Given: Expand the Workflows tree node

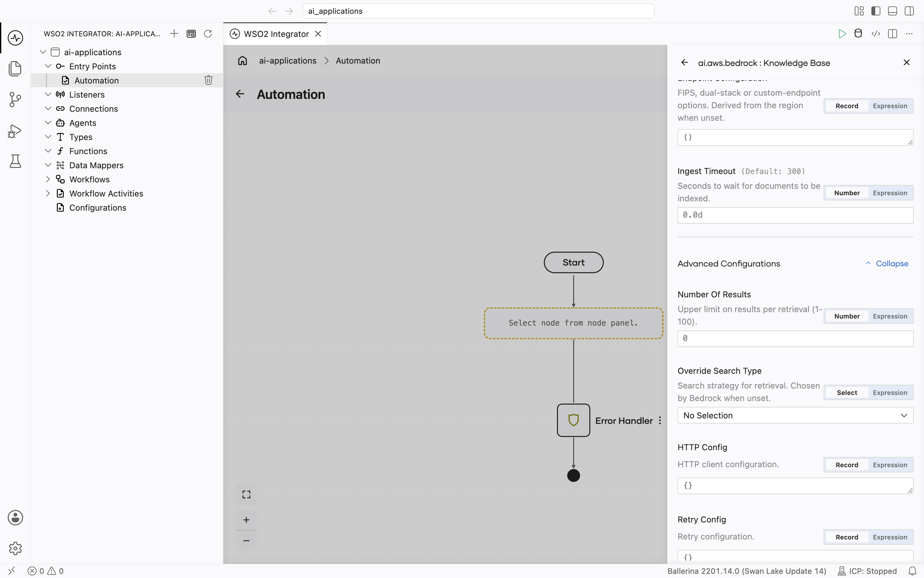Looking at the screenshot, I should 48,179.
